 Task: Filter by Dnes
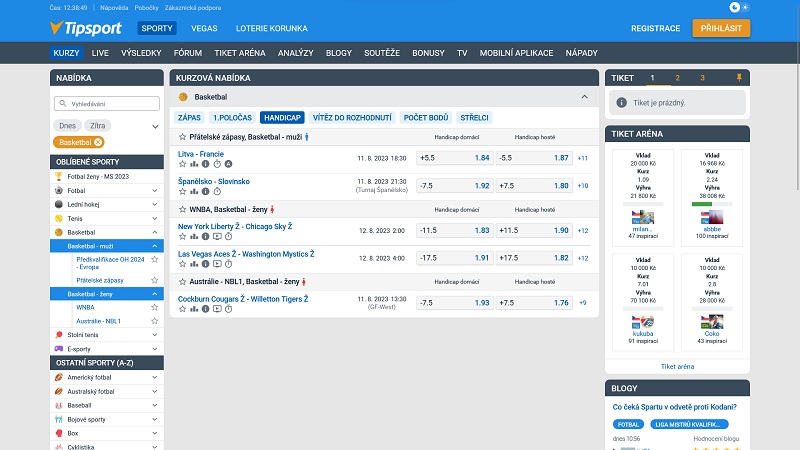[x=67, y=126]
